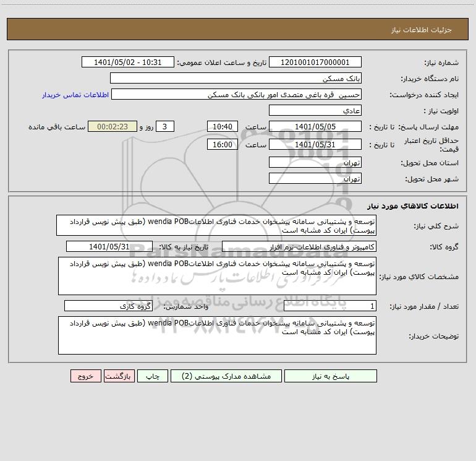Click the delivery city field تهران

(x=315, y=178)
